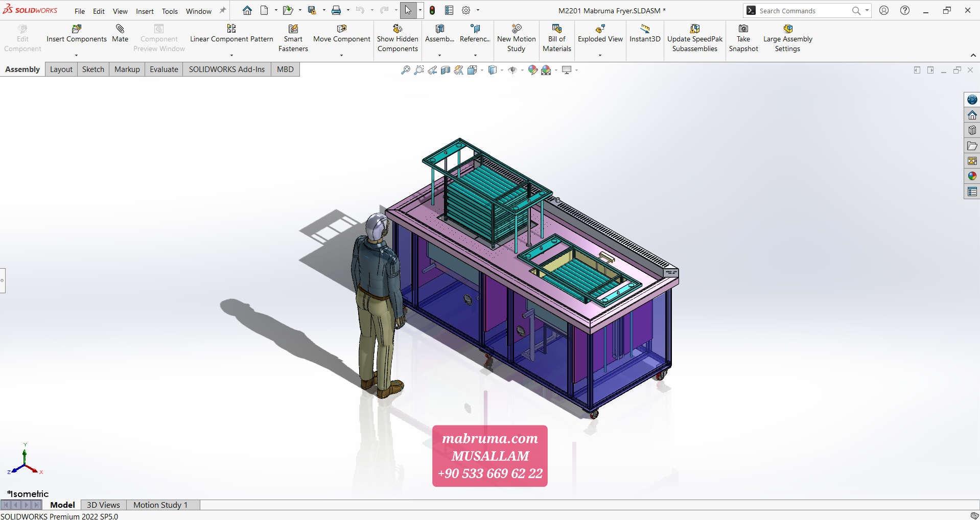Viewport: 980px width, 520px height.
Task: Open Design Library task pane icon
Action: click(972, 130)
